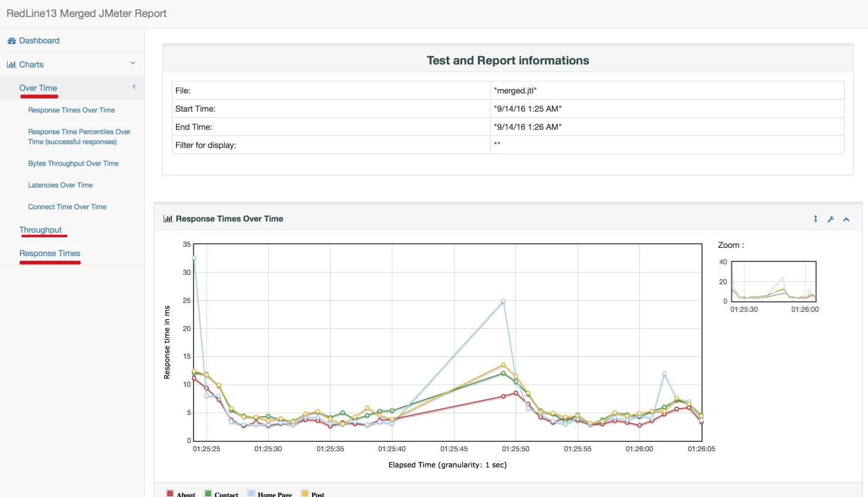Open Latencies Over Time chart link
Image resolution: width=868 pixels, height=497 pixels.
pyautogui.click(x=60, y=185)
